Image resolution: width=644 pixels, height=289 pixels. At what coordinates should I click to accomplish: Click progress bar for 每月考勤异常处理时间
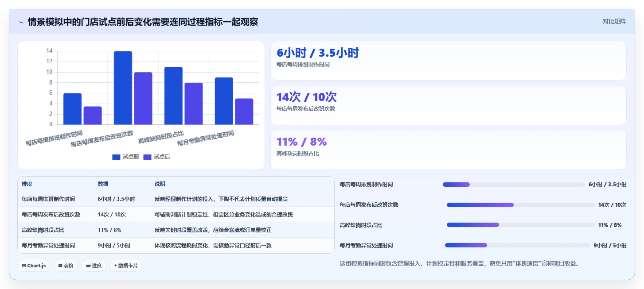pos(518,245)
